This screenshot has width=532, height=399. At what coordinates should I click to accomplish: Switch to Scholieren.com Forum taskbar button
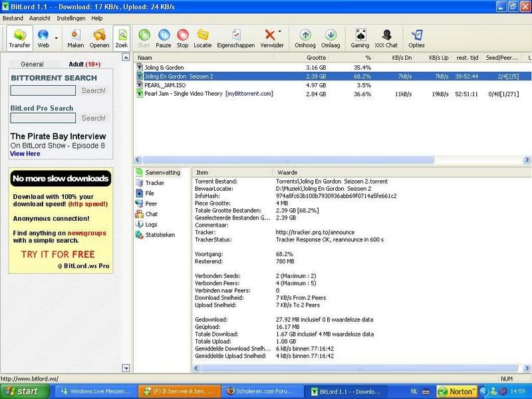261,392
